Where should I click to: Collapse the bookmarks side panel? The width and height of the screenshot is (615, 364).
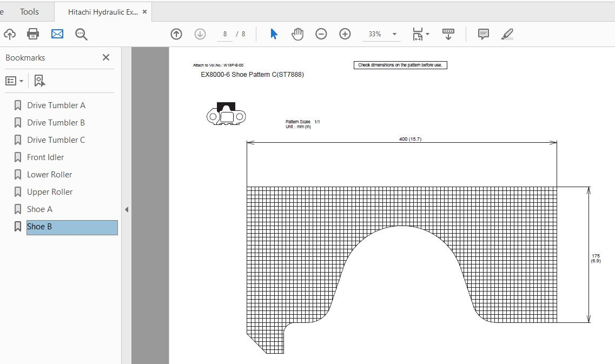pos(127,209)
